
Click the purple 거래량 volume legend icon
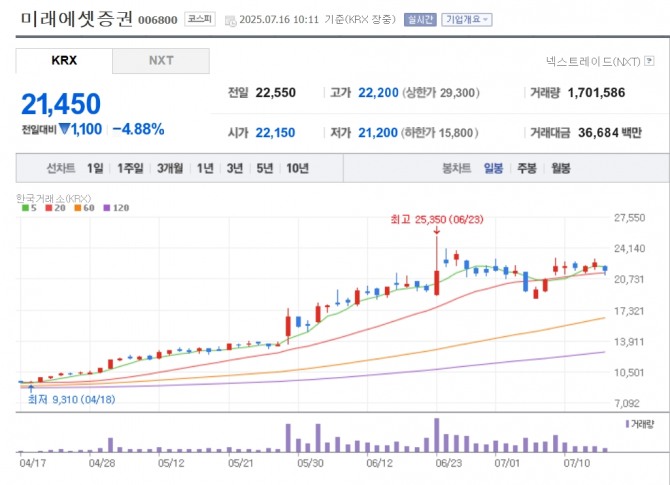tap(627, 424)
